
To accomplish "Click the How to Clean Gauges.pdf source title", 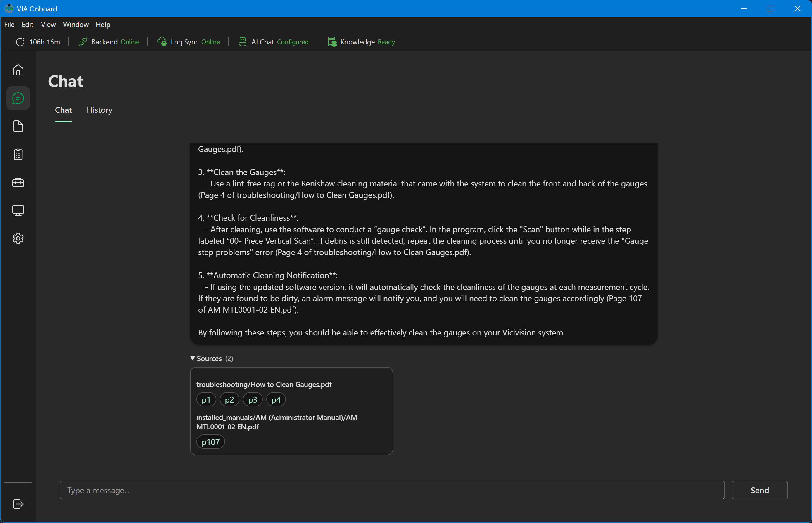I will 264,384.
